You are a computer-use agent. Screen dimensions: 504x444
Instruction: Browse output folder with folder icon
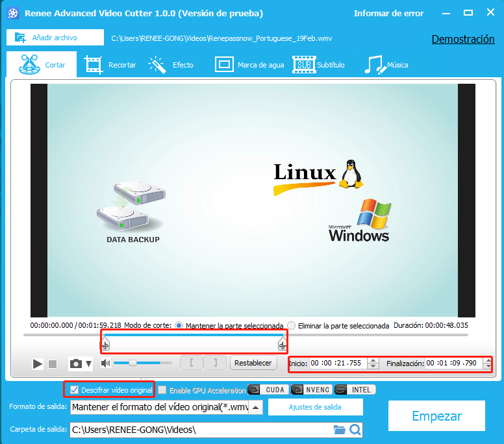tap(339, 430)
